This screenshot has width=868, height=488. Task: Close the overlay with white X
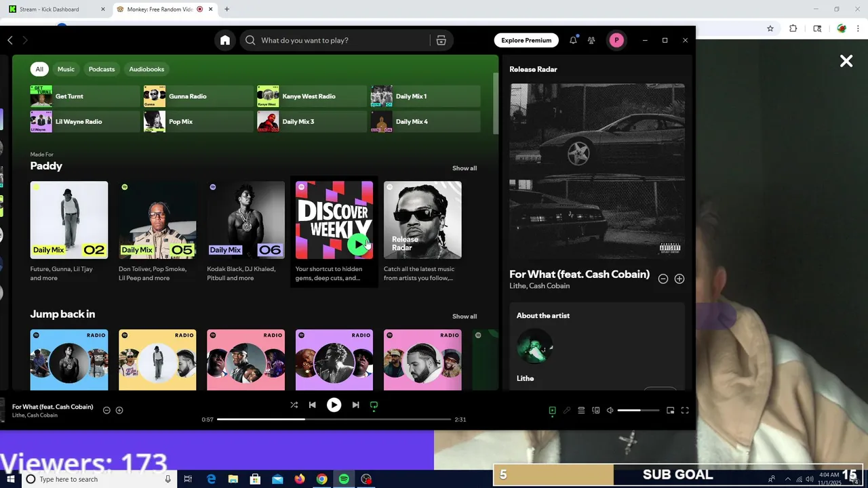(846, 61)
